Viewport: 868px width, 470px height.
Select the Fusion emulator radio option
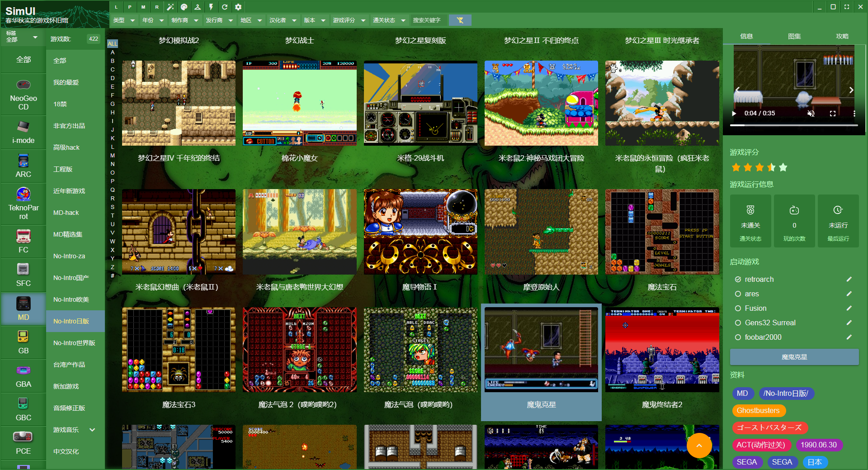pyautogui.click(x=738, y=309)
